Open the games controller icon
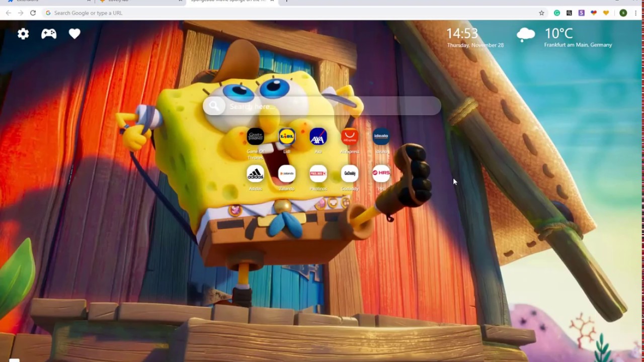This screenshot has width=644, height=362. point(49,34)
